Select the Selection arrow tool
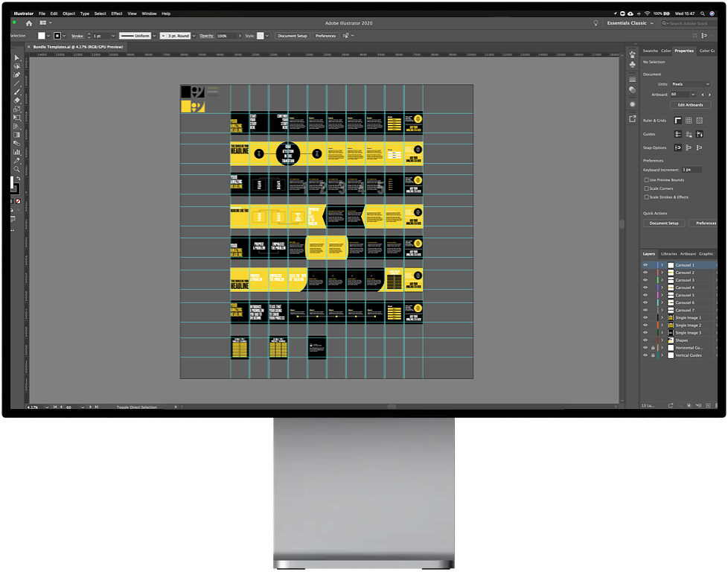This screenshot has height=572, width=728. (x=17, y=58)
